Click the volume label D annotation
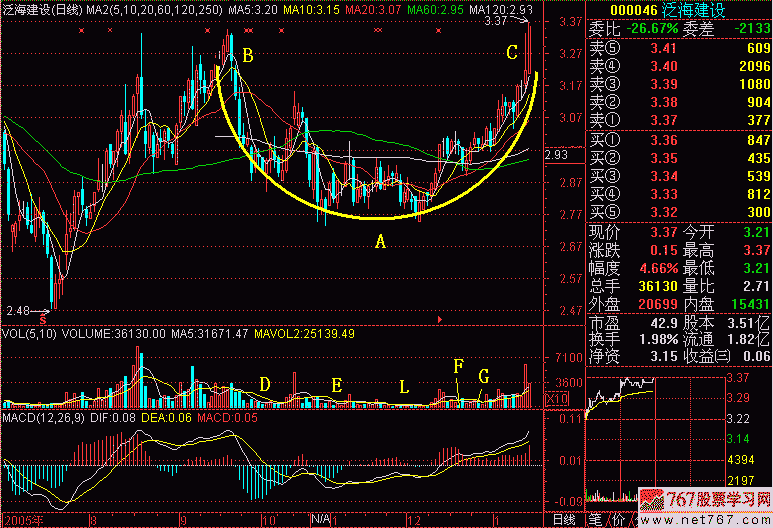This screenshot has height=528, width=773. [x=264, y=384]
